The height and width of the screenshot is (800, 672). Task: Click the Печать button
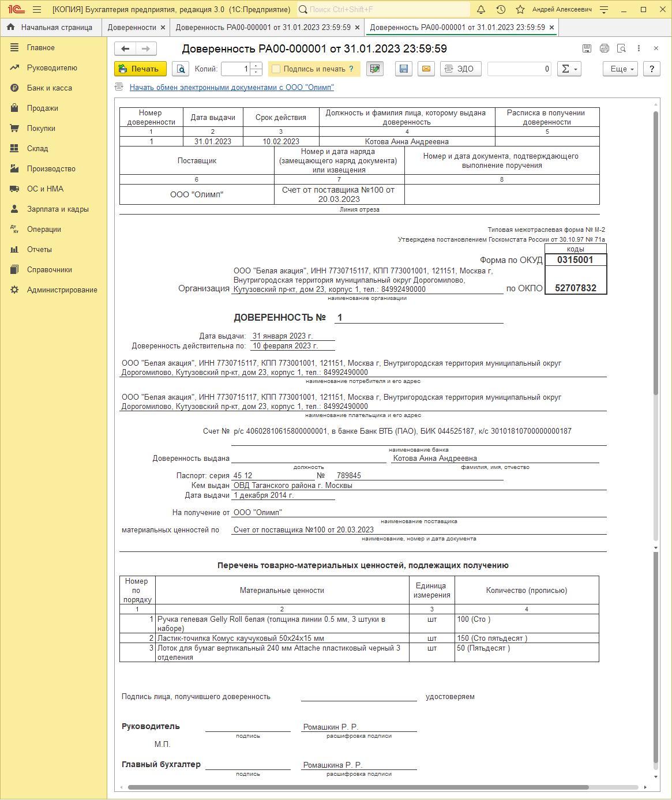(x=140, y=69)
